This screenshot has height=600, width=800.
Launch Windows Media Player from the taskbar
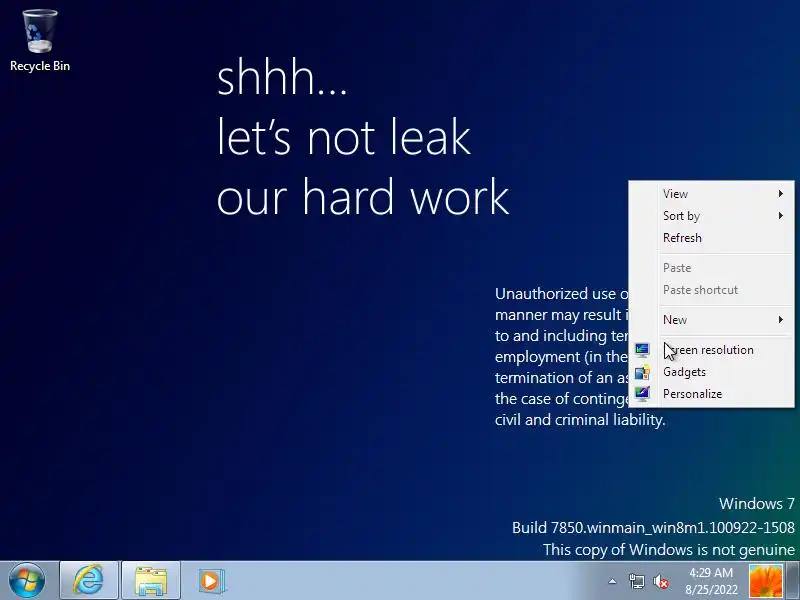click(211, 581)
